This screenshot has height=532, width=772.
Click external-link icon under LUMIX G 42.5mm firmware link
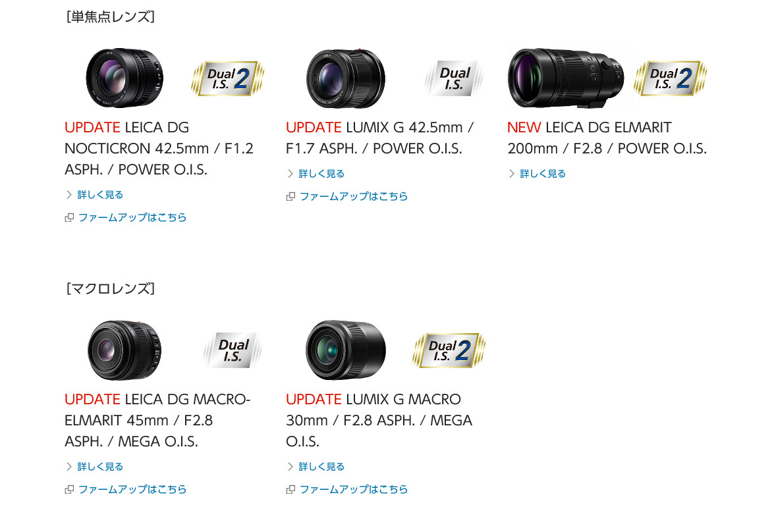[x=290, y=196]
